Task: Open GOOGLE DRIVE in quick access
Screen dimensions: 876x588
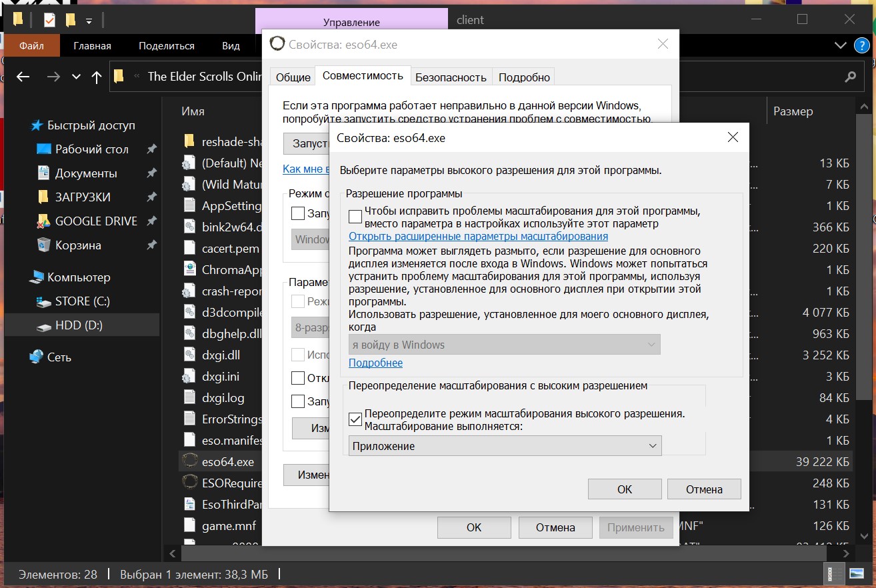Action: [96, 221]
